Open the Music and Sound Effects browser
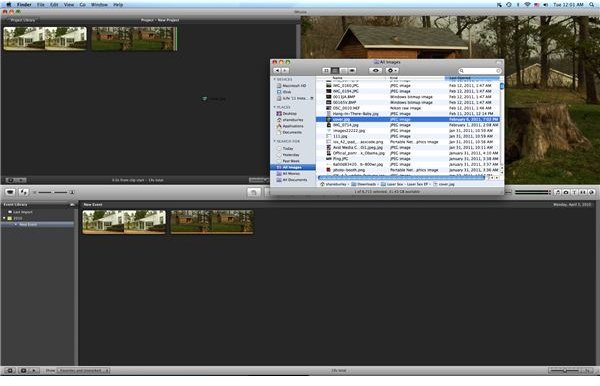 tap(558, 192)
